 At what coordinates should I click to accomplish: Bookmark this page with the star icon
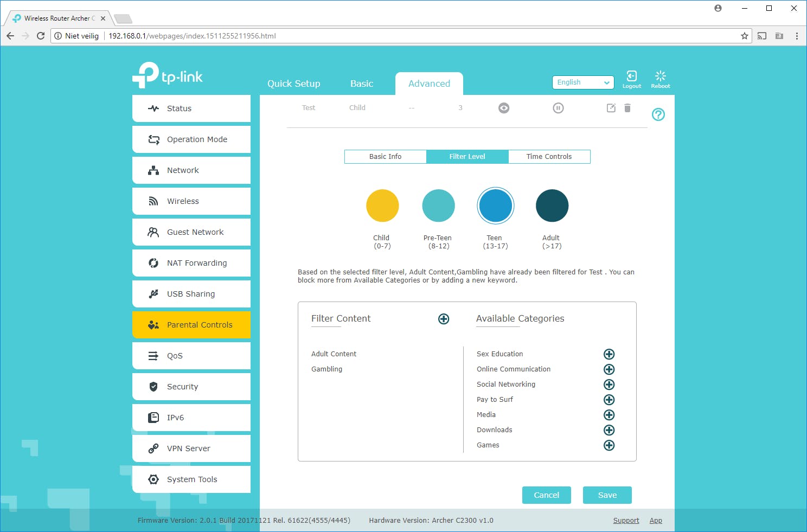tap(744, 36)
